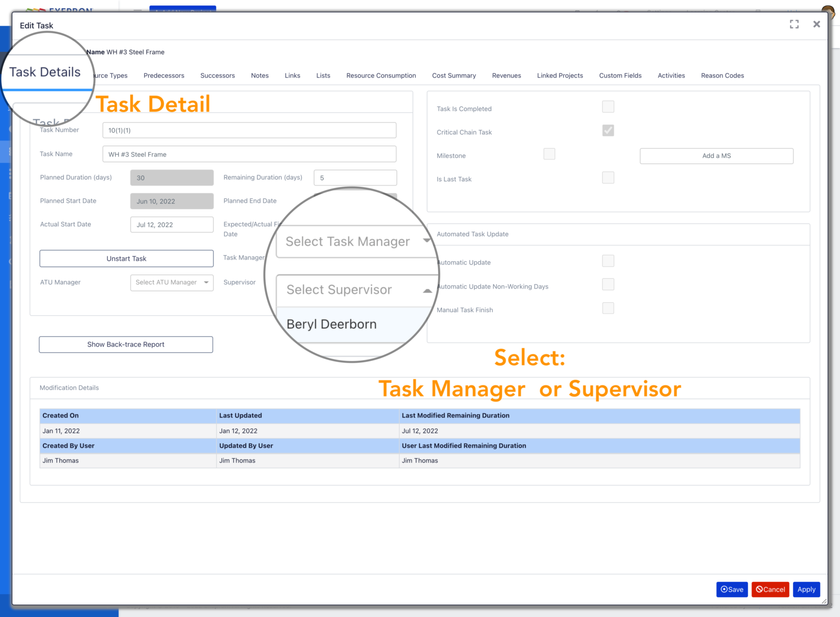The width and height of the screenshot is (840, 617).
Task: Open the Revenues tab
Action: pyautogui.click(x=506, y=75)
